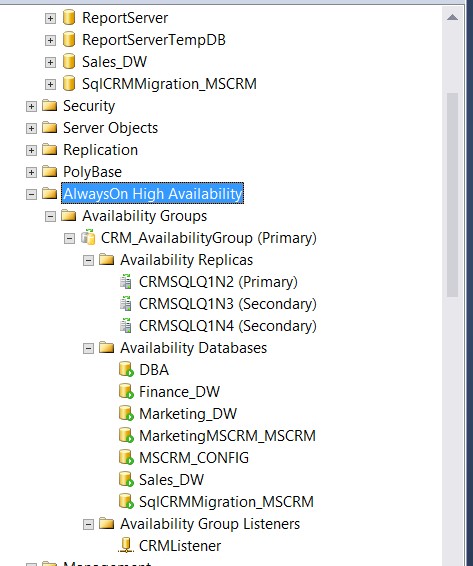Image resolution: width=473 pixels, height=566 pixels.
Task: Click the Availability Replicas folder icon
Action: point(107,260)
